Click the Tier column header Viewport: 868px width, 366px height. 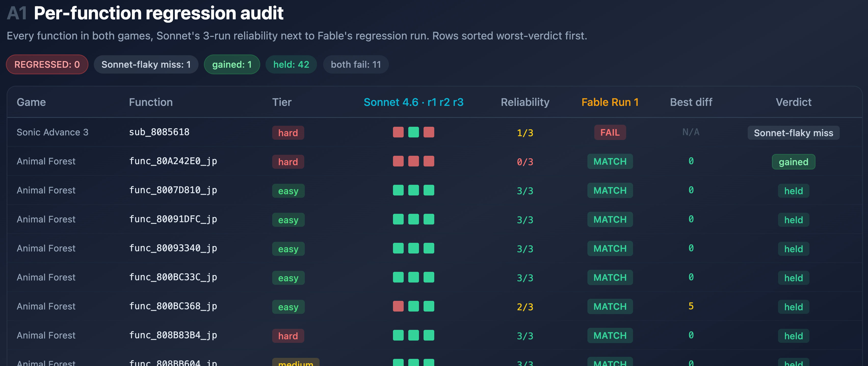(x=282, y=102)
